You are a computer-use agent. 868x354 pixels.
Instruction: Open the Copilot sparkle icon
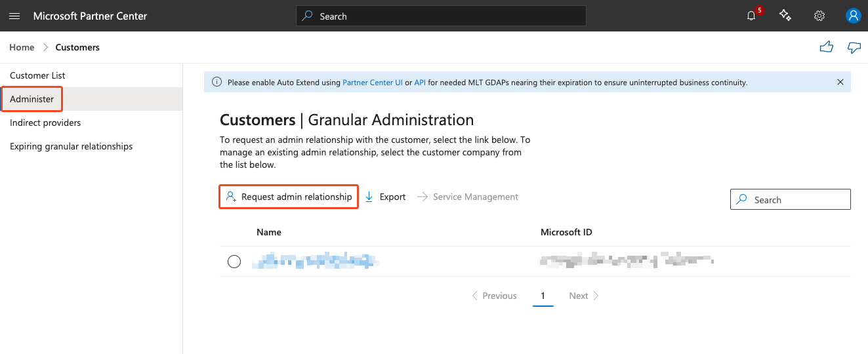785,16
